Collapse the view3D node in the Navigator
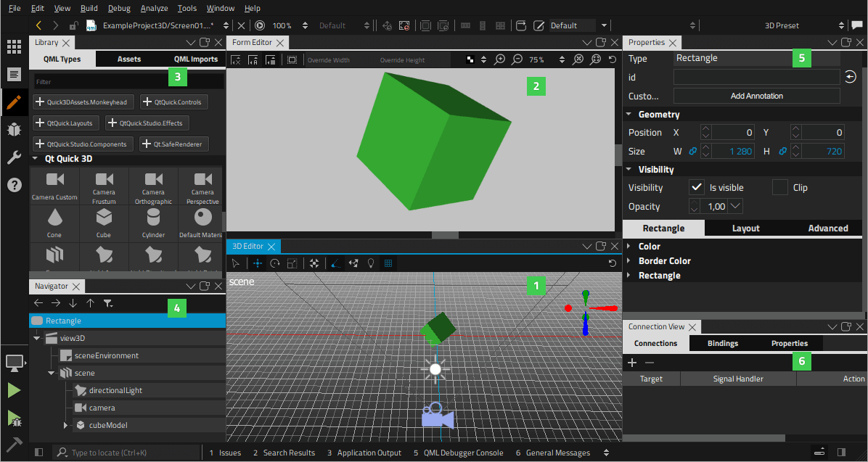868x462 pixels. 37,337
